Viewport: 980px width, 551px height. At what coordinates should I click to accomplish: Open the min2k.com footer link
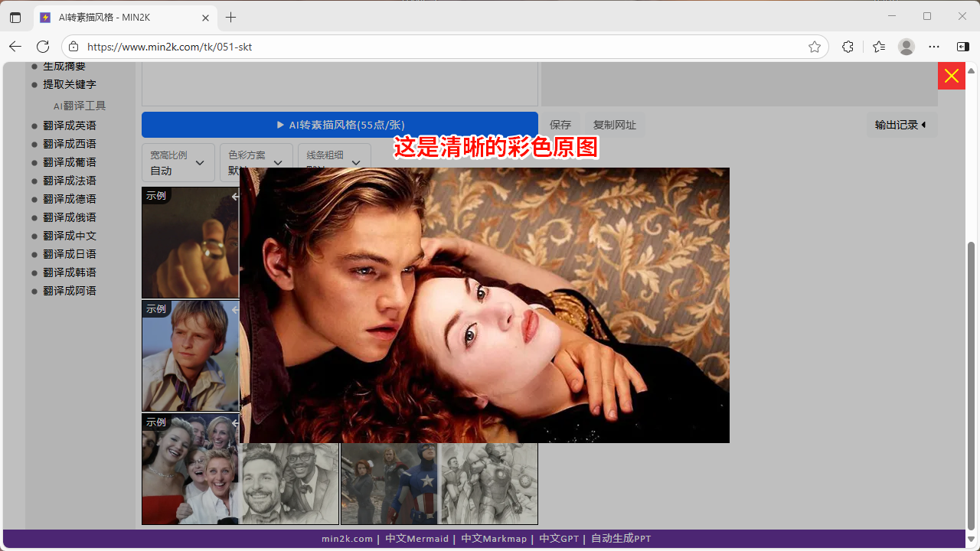(x=347, y=539)
